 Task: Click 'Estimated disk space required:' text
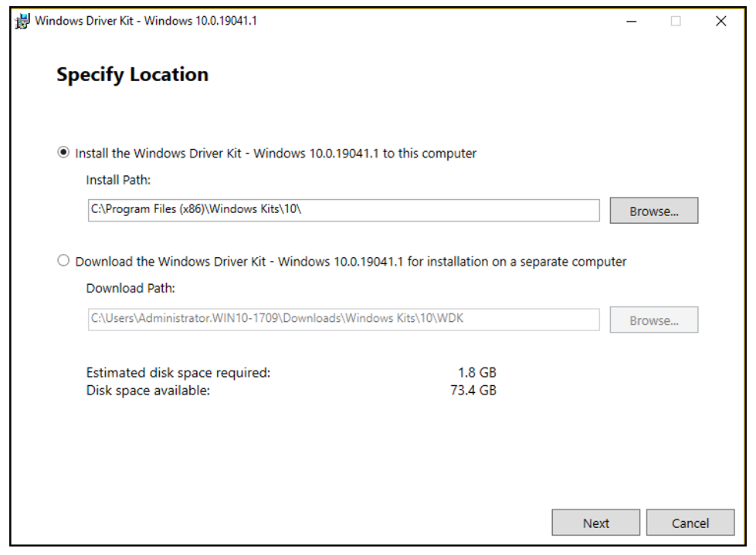click(x=178, y=373)
